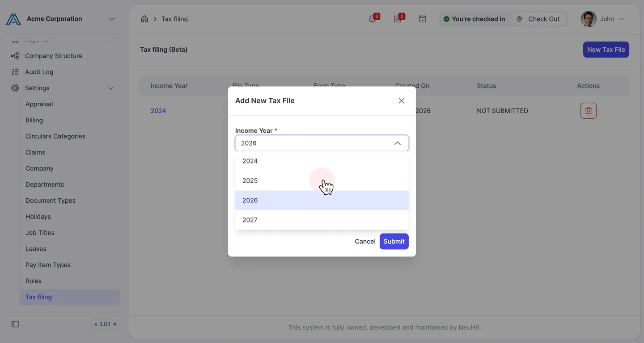This screenshot has height=343, width=644.
Task: Click the Acme Corporation logo
Action: pos(13,19)
